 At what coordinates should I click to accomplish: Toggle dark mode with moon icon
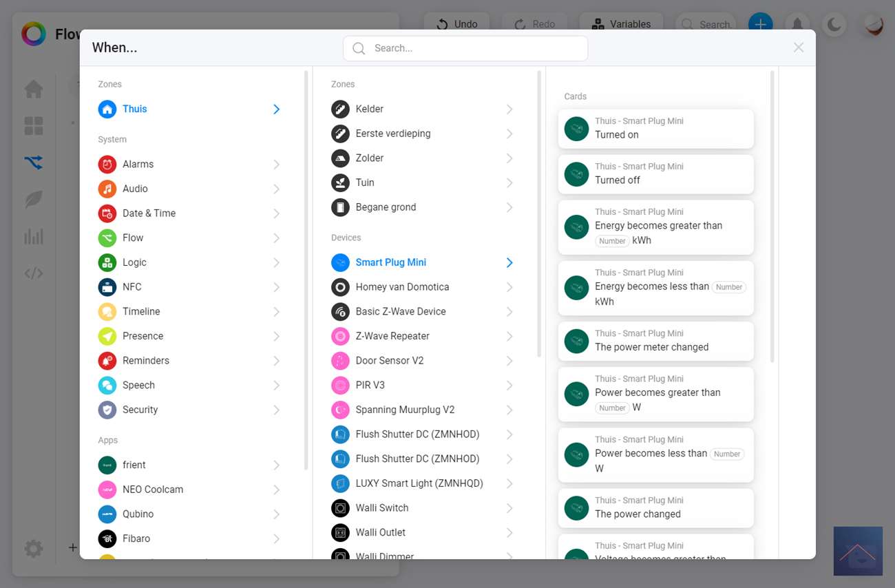click(x=834, y=25)
